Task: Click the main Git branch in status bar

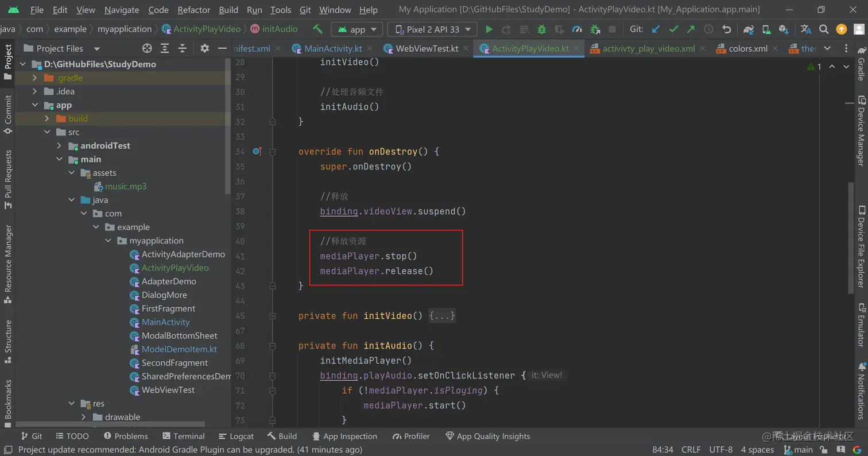Action: pos(798,450)
